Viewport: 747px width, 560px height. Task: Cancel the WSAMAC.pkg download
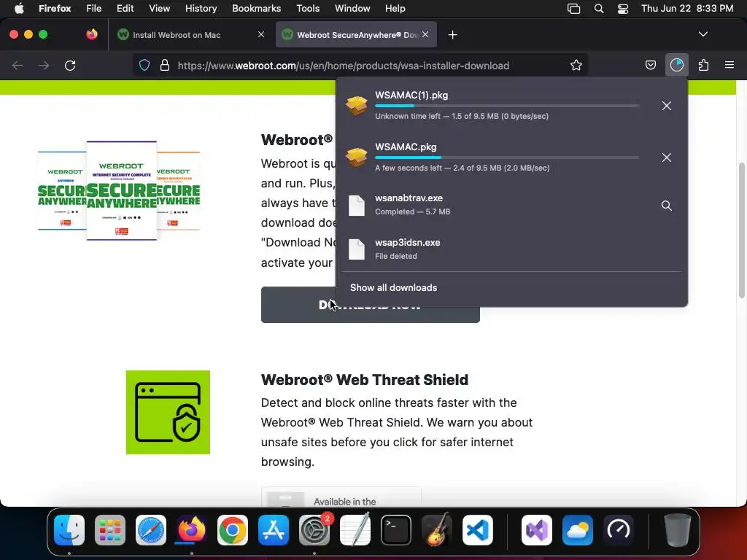click(x=667, y=157)
